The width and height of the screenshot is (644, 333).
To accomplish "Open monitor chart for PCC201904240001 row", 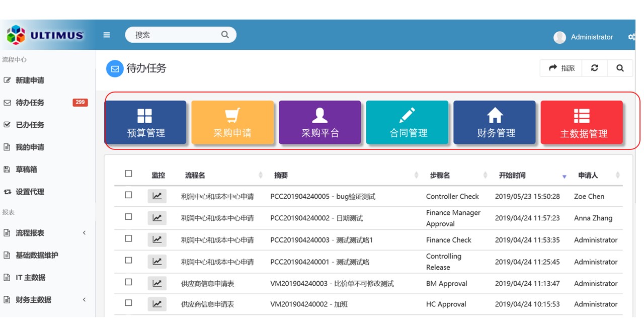I will (157, 262).
